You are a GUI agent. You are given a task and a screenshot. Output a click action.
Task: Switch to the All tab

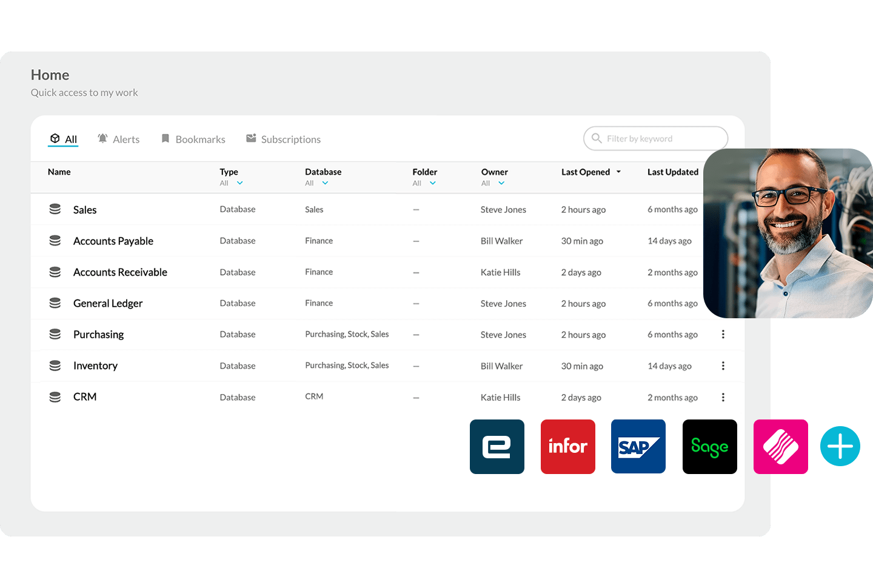pyautogui.click(x=64, y=139)
